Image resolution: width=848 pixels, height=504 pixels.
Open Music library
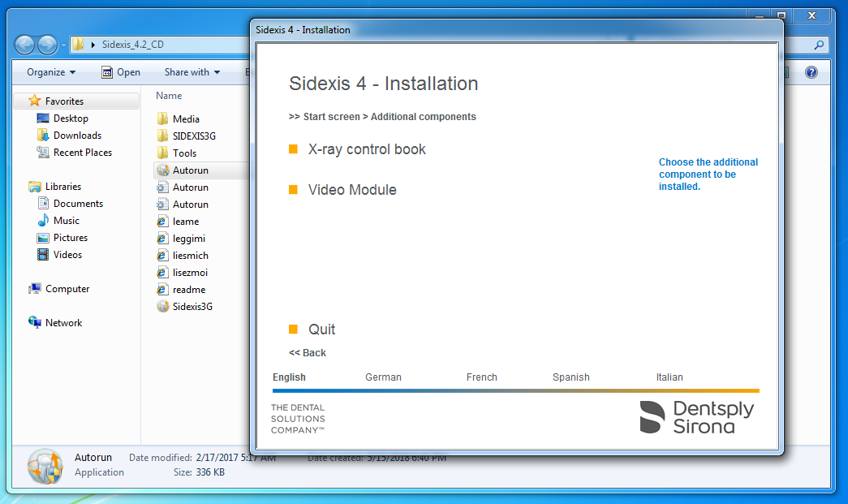pyautogui.click(x=66, y=221)
